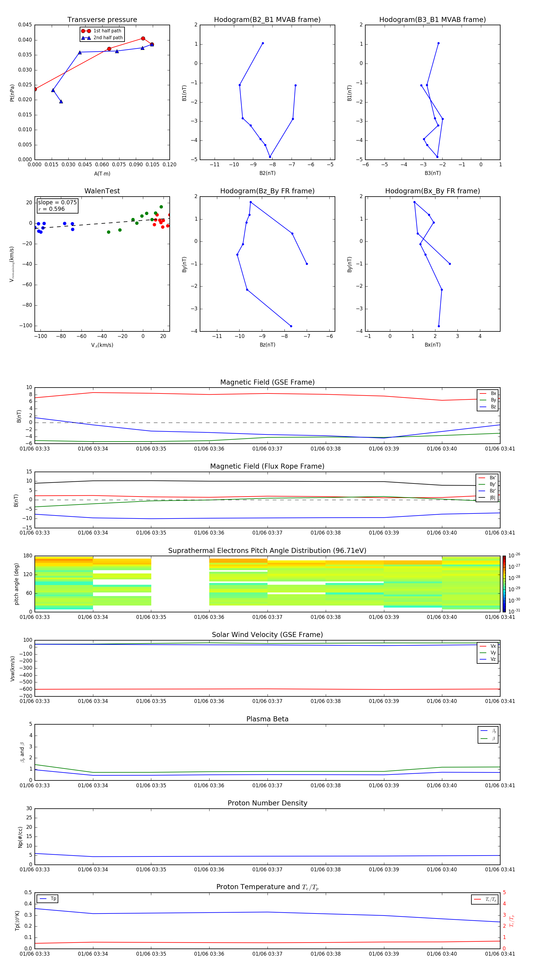This screenshot has width=535, height=980.
Task: Select the 'Proton Temperature and Te/Tp' title
Action: tap(267, 887)
